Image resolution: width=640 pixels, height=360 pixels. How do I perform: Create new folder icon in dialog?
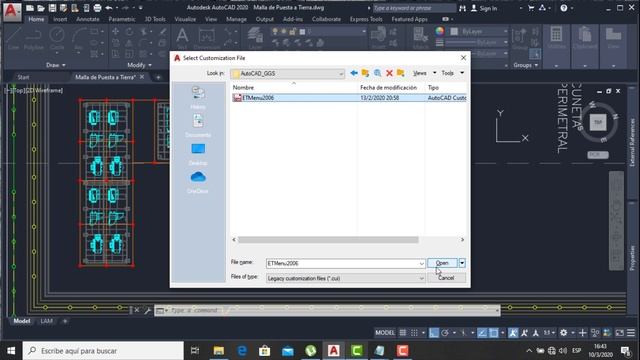click(401, 73)
